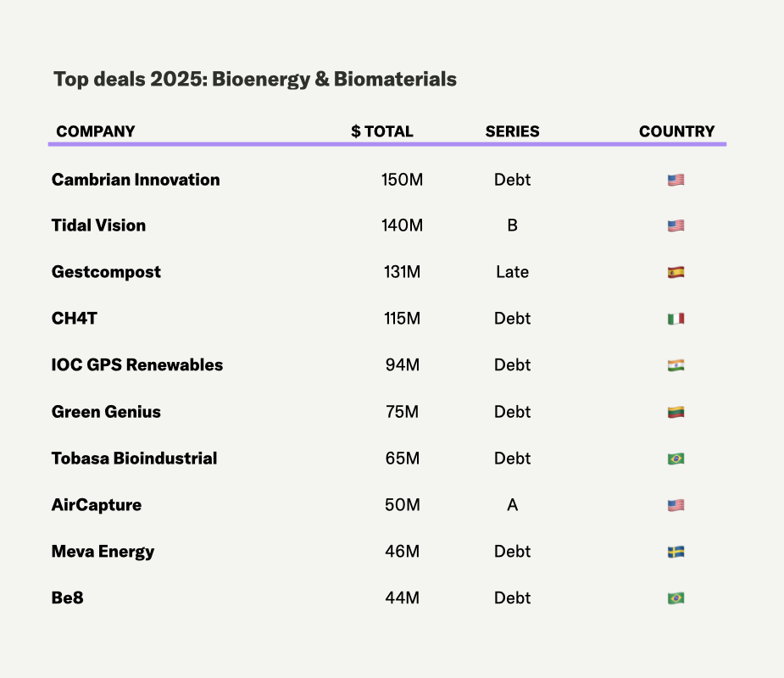Viewport: 784px width, 678px height.
Task: Select the 115M total for CH4T
Action: [x=401, y=319]
